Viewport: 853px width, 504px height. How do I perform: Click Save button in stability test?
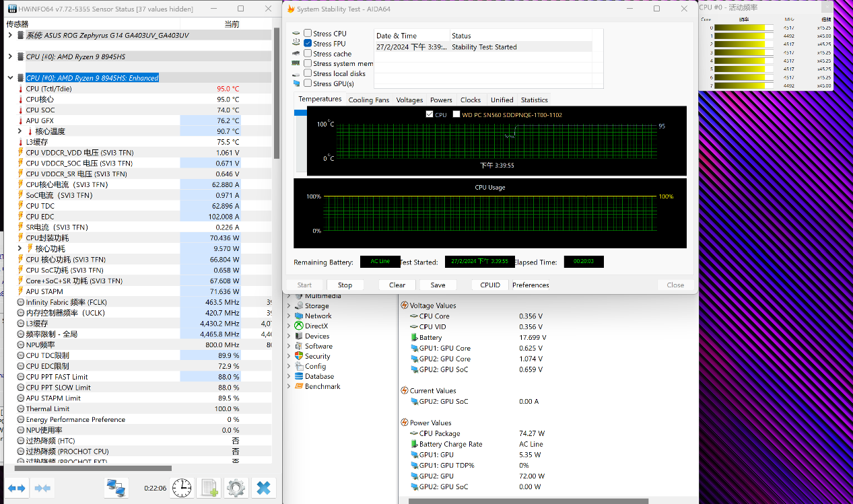click(x=438, y=285)
